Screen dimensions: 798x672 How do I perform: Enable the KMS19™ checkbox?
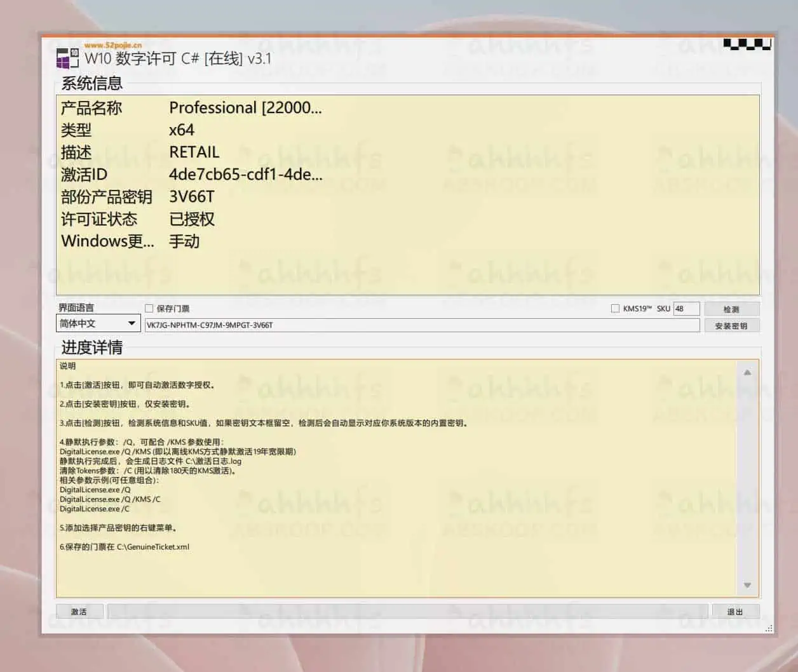click(615, 308)
